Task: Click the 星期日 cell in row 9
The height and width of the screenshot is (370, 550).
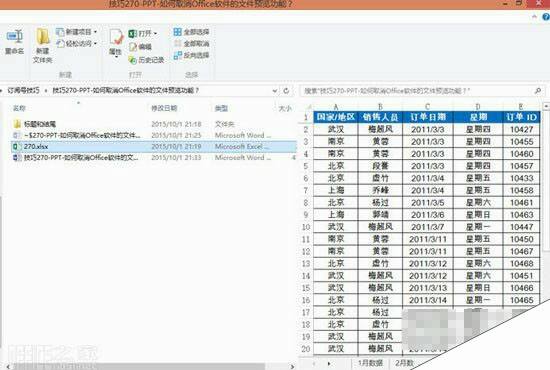Action: click(478, 215)
